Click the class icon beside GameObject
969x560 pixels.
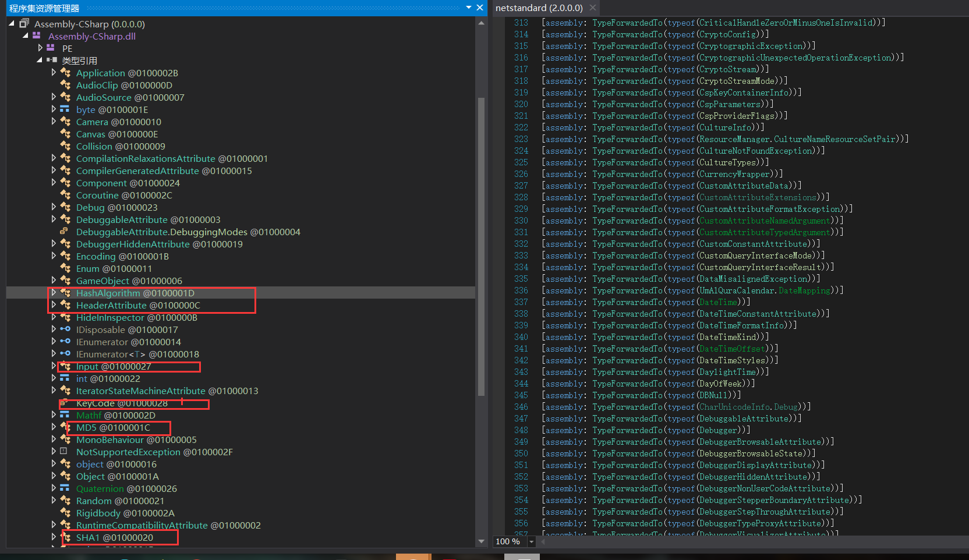point(65,281)
